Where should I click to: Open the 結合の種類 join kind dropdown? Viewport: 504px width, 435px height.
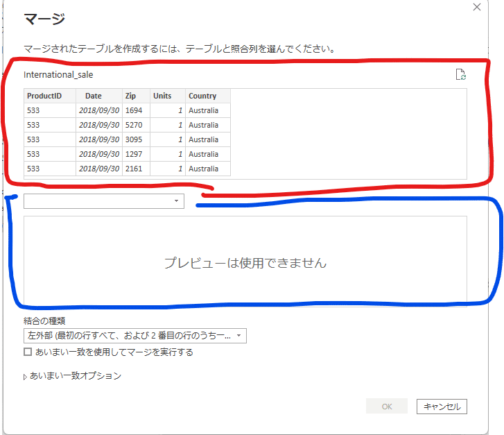tap(135, 336)
